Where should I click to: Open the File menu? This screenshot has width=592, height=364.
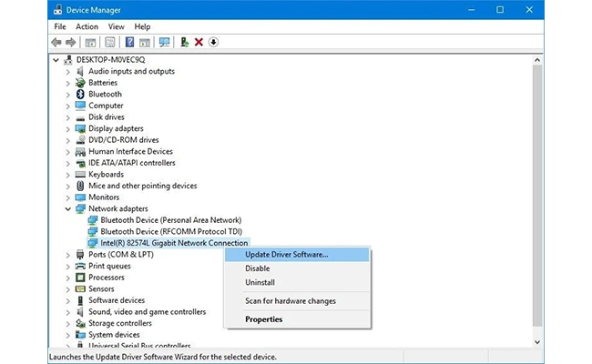[60, 26]
